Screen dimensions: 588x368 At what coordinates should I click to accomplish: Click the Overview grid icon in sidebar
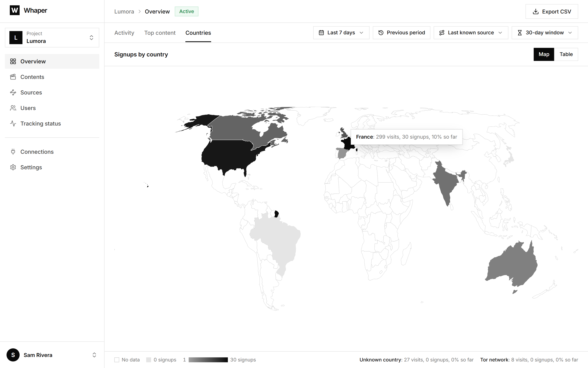[13, 61]
